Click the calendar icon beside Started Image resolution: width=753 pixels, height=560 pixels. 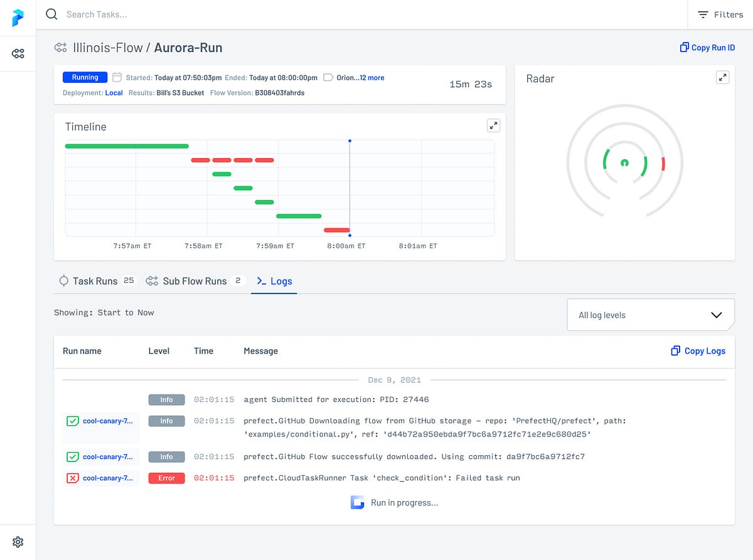(117, 78)
